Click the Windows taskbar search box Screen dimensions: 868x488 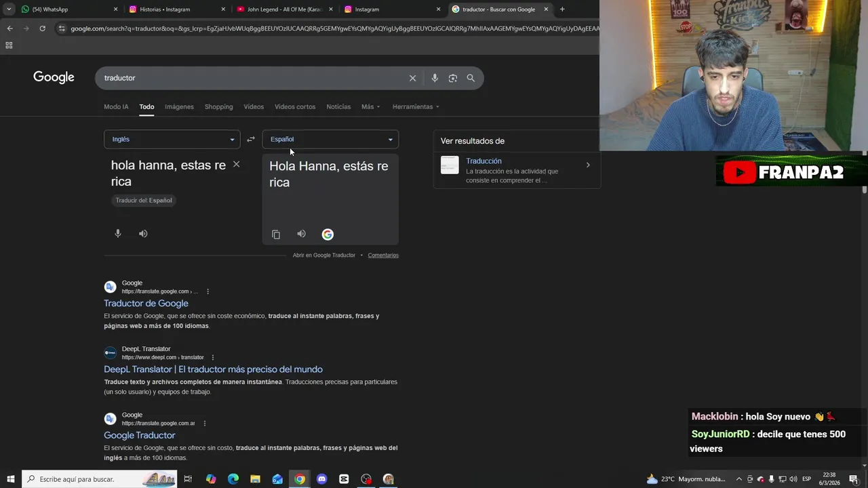tap(99, 479)
